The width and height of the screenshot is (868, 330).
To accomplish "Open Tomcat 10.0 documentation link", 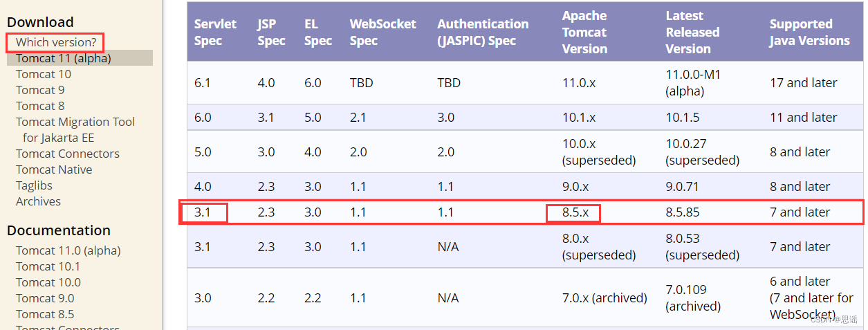I will (48, 282).
